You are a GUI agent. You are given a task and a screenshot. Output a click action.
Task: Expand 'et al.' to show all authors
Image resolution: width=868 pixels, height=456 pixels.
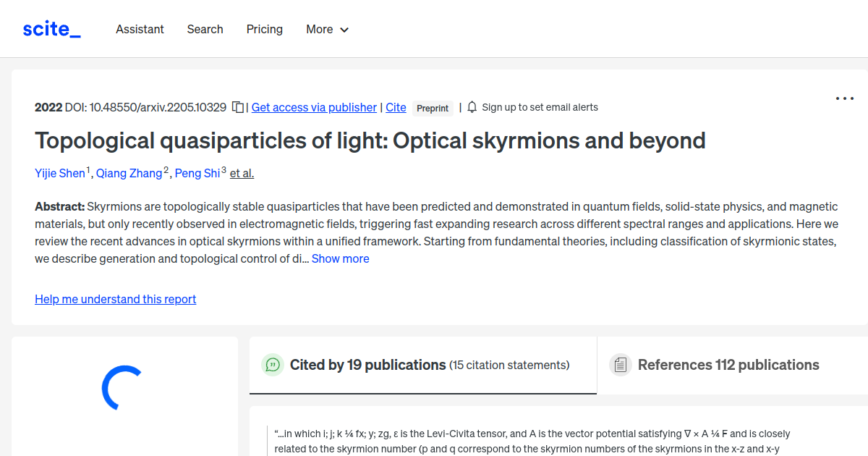coord(242,173)
